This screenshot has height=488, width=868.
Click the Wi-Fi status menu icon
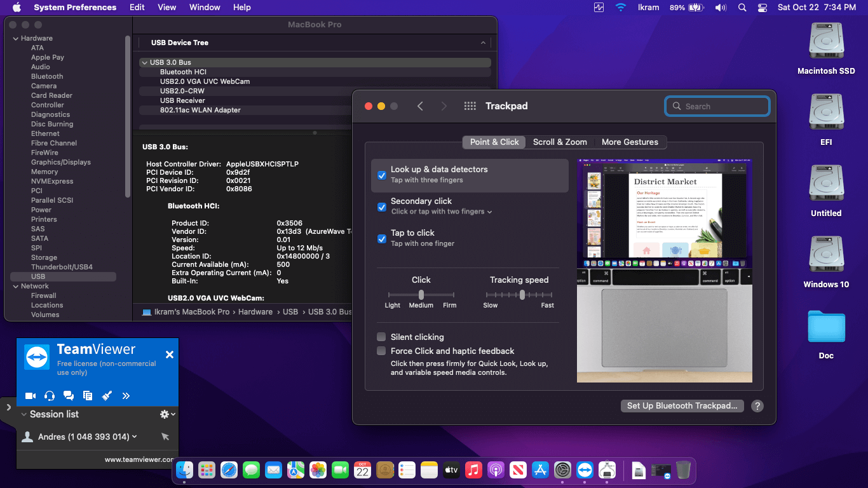[x=620, y=8]
